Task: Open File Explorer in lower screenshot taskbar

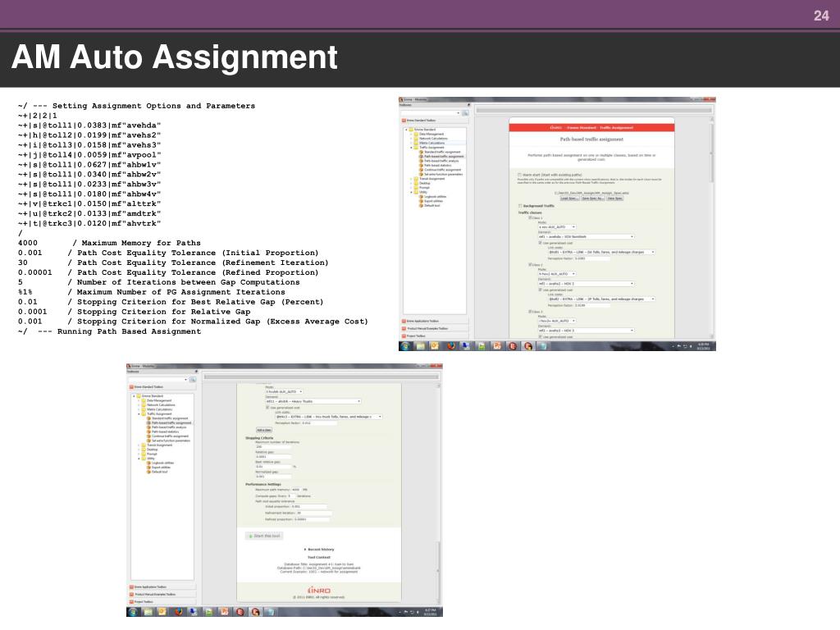Action: [x=148, y=611]
